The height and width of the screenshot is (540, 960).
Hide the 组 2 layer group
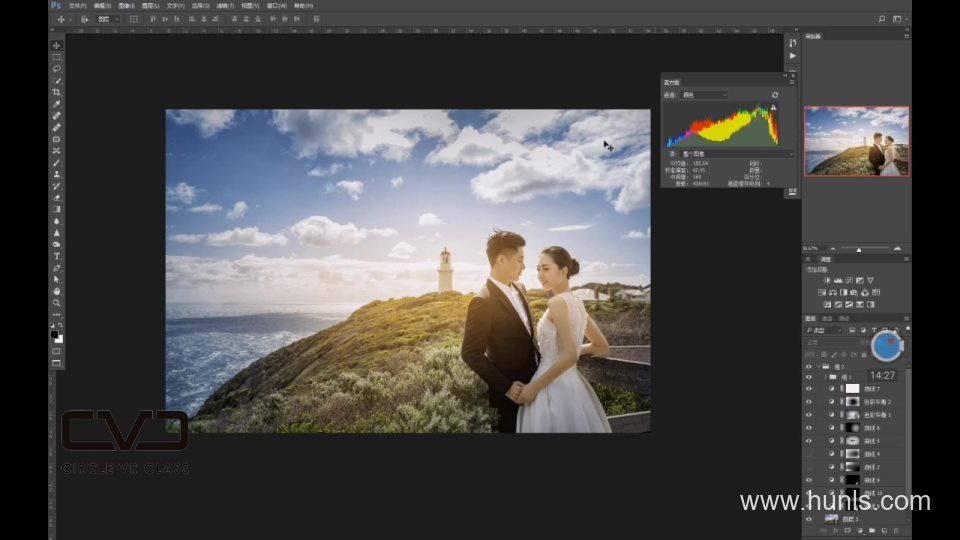(809, 367)
